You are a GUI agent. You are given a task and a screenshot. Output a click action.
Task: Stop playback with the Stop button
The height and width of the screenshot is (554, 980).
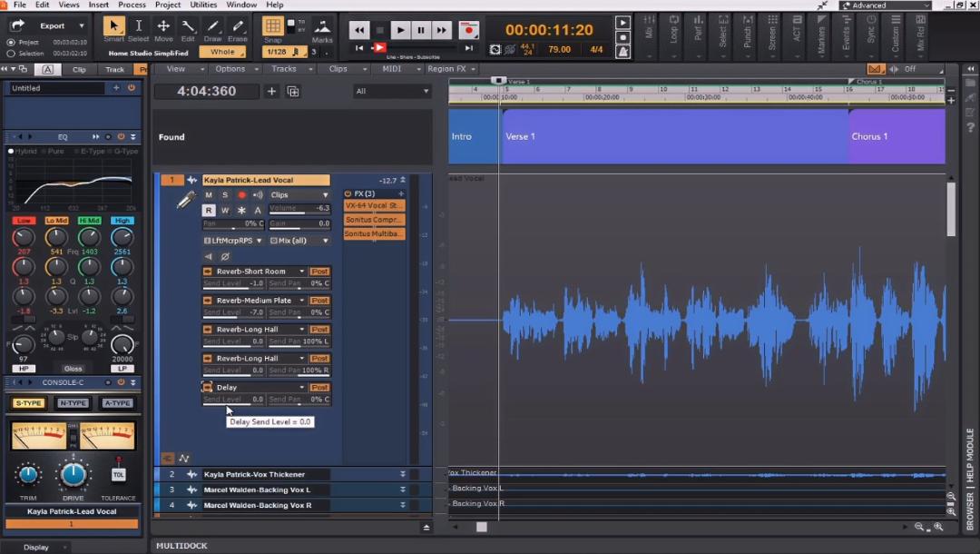379,29
